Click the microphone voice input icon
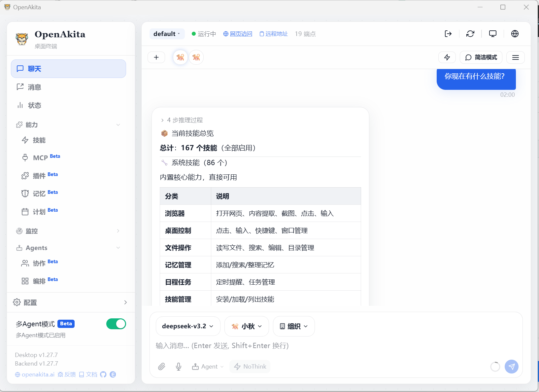The height and width of the screenshot is (392, 539). (179, 367)
